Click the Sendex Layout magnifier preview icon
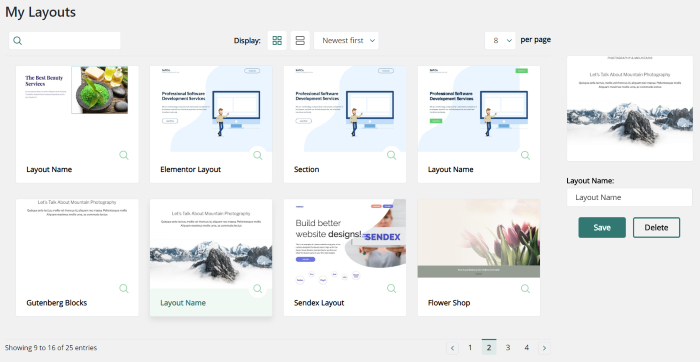Screen dimensions: 700x362 (392, 288)
